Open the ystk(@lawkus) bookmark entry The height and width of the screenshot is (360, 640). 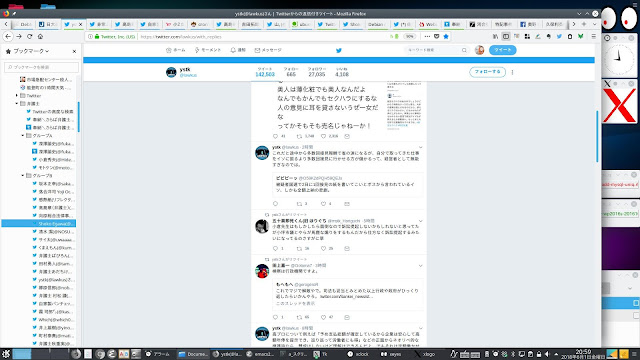click(53, 280)
